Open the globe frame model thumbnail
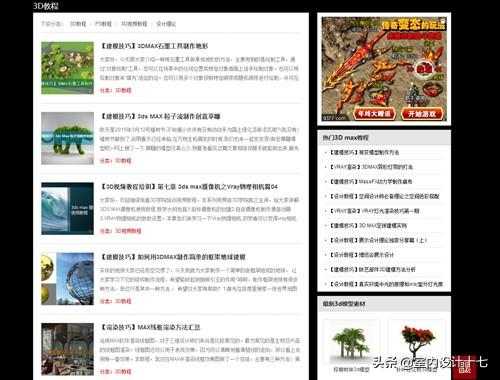This screenshot has height=380, width=500. coord(67,279)
